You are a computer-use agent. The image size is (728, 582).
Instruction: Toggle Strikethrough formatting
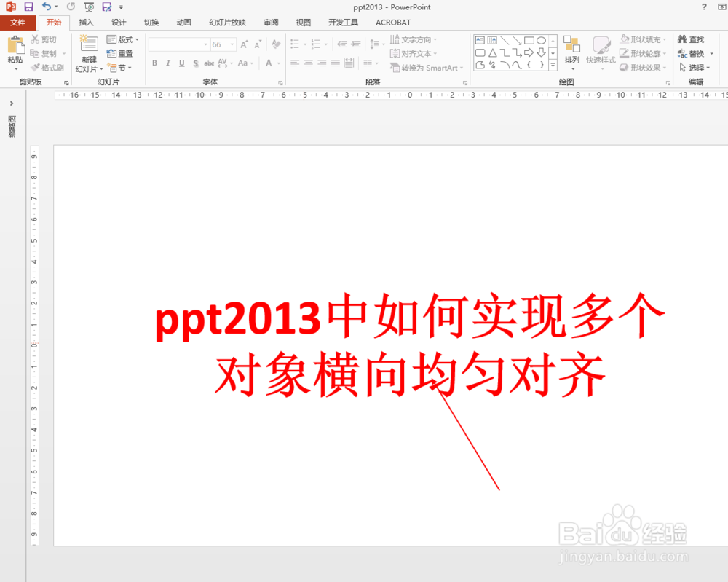[x=209, y=63]
